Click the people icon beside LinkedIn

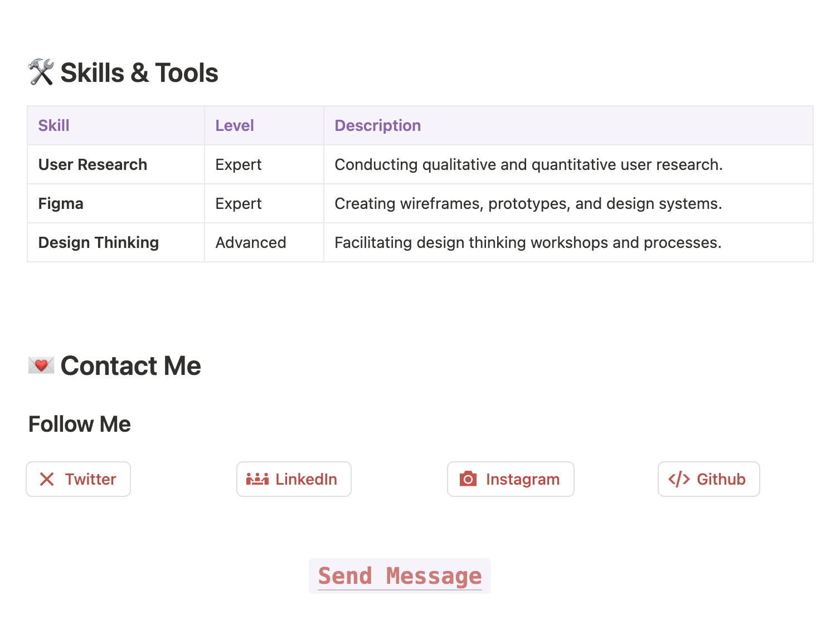pyautogui.click(x=257, y=479)
